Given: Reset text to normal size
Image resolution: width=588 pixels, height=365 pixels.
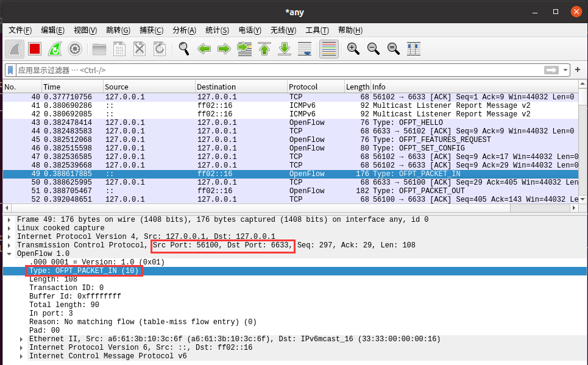Looking at the screenshot, I should 394,49.
